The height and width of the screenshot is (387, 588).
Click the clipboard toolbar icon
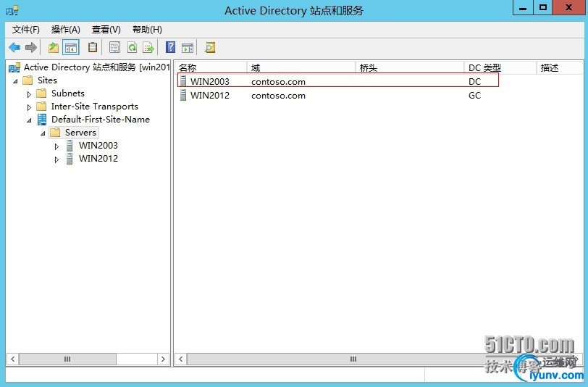(92, 47)
